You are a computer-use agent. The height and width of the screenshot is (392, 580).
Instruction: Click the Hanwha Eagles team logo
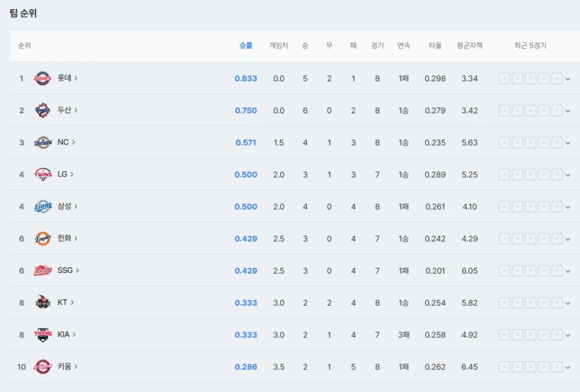point(43,238)
